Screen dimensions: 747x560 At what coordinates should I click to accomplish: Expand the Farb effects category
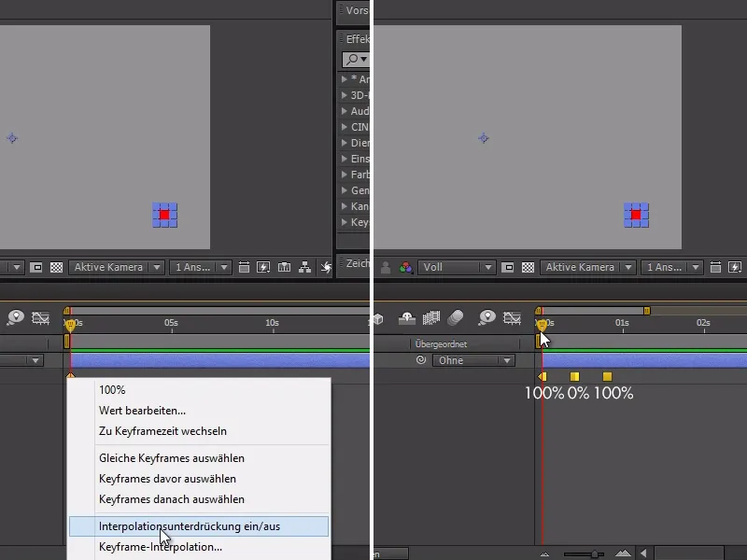click(344, 175)
